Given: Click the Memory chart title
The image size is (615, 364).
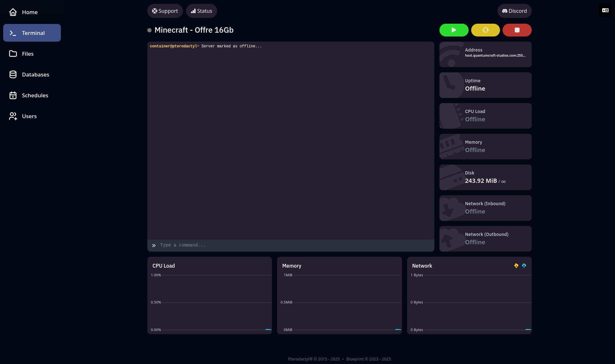Looking at the screenshot, I should tap(292, 266).
